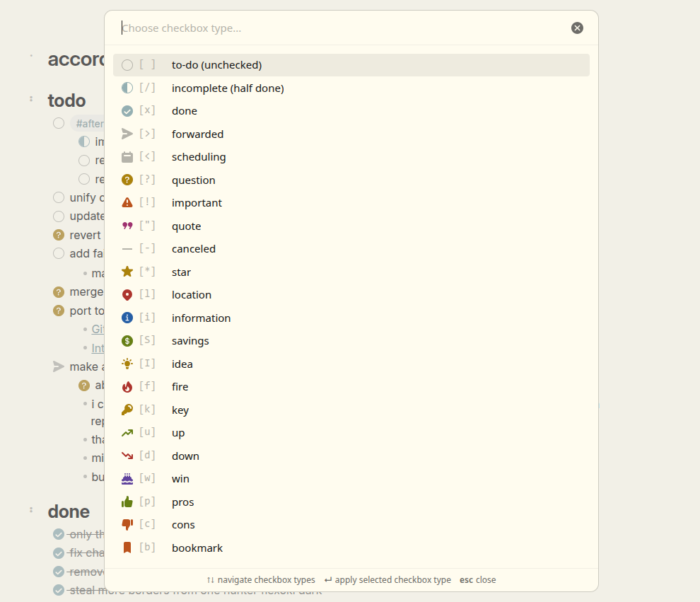Click the 'pros' label text
Screen dimensions: 700x602
183,502
